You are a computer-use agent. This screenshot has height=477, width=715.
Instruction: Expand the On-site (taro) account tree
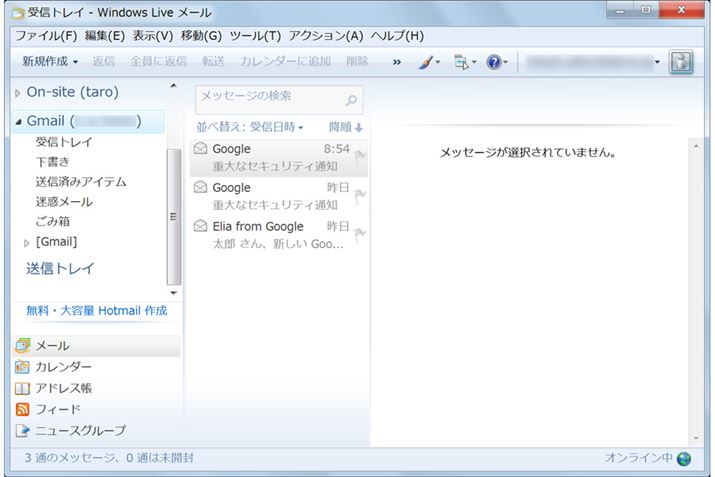pos(18,93)
